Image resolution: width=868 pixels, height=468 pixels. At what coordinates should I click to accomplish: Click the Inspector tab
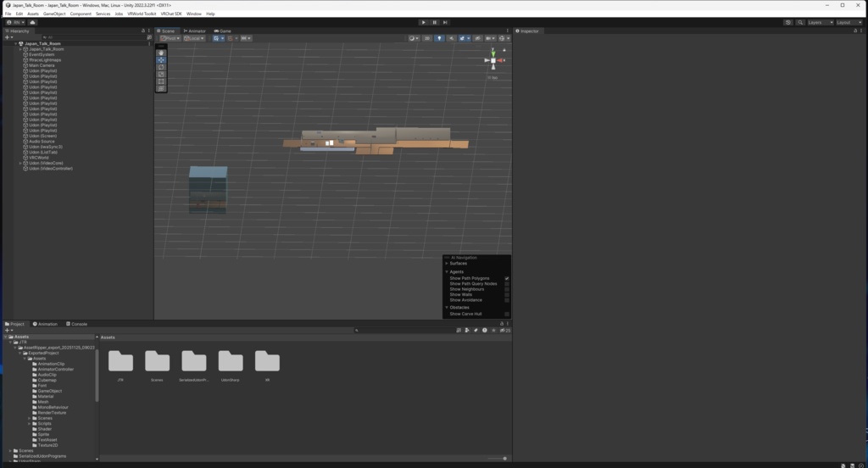pyautogui.click(x=527, y=31)
